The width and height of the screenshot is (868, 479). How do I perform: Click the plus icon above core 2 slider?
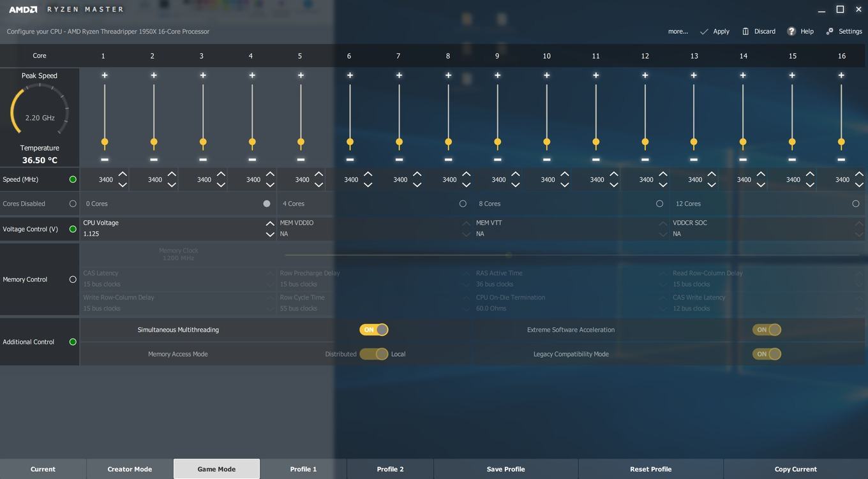tap(154, 75)
